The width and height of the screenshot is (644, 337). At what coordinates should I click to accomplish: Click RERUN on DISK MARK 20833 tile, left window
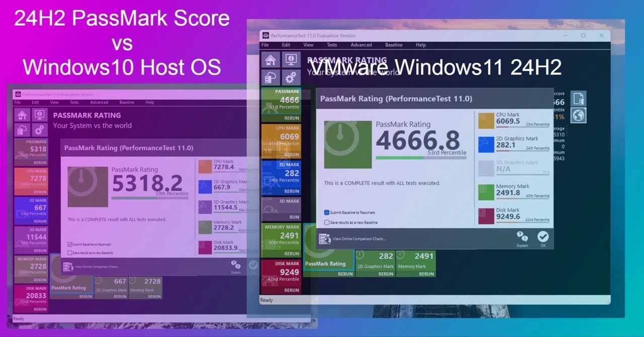tap(40, 309)
